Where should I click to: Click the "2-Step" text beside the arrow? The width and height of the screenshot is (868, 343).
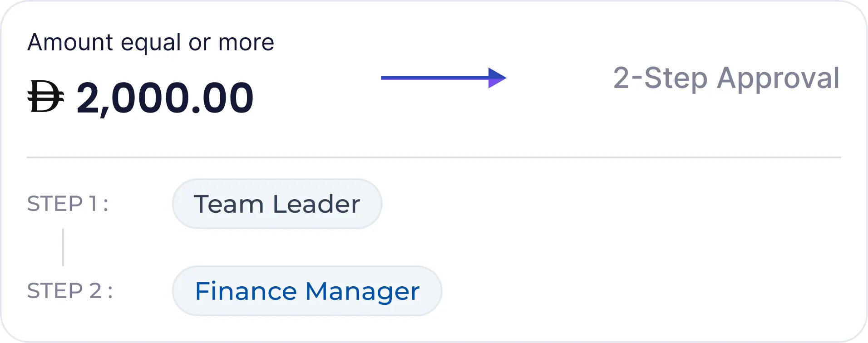tap(660, 78)
